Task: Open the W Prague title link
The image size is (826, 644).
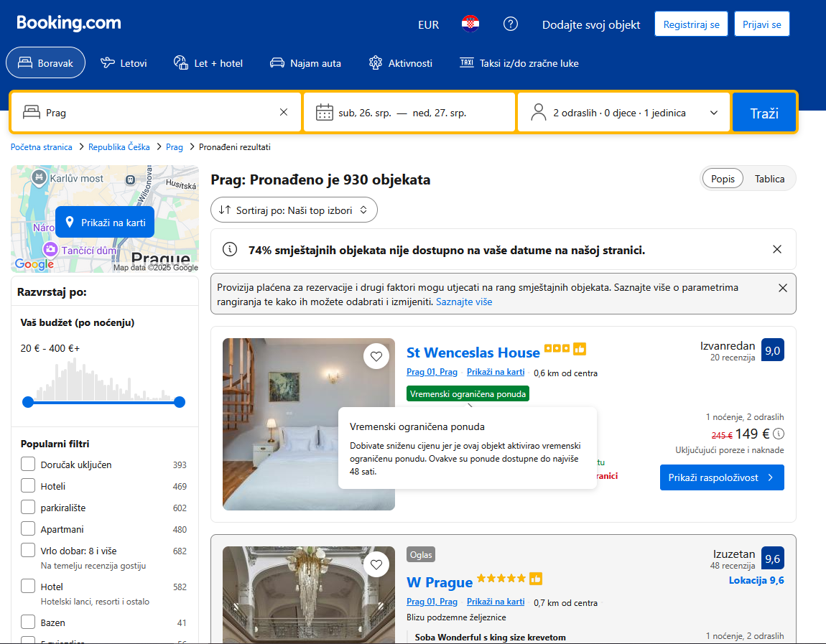Action: 440,582
